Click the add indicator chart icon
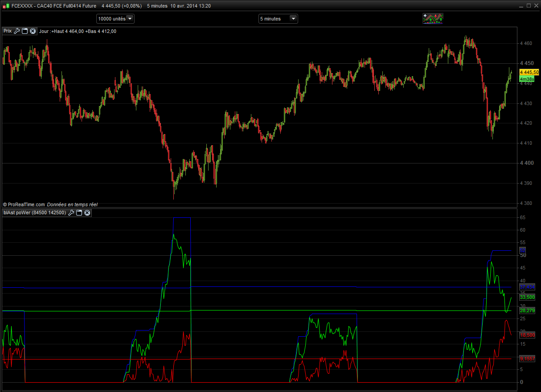 pos(433,18)
